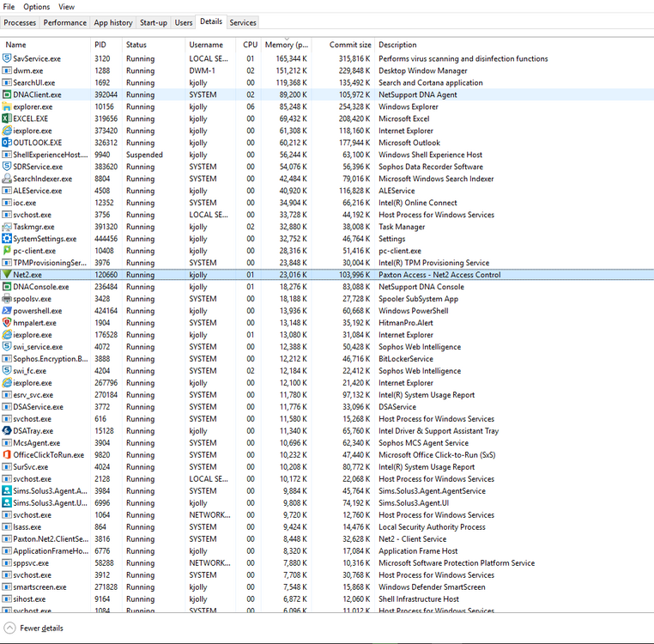
Task: Sort by the Username column header
Action: (210, 45)
